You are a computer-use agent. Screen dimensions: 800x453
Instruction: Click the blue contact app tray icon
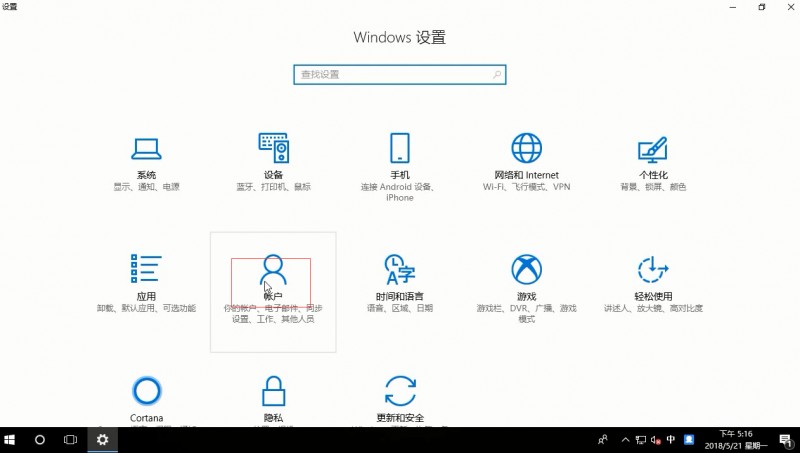click(x=689, y=440)
